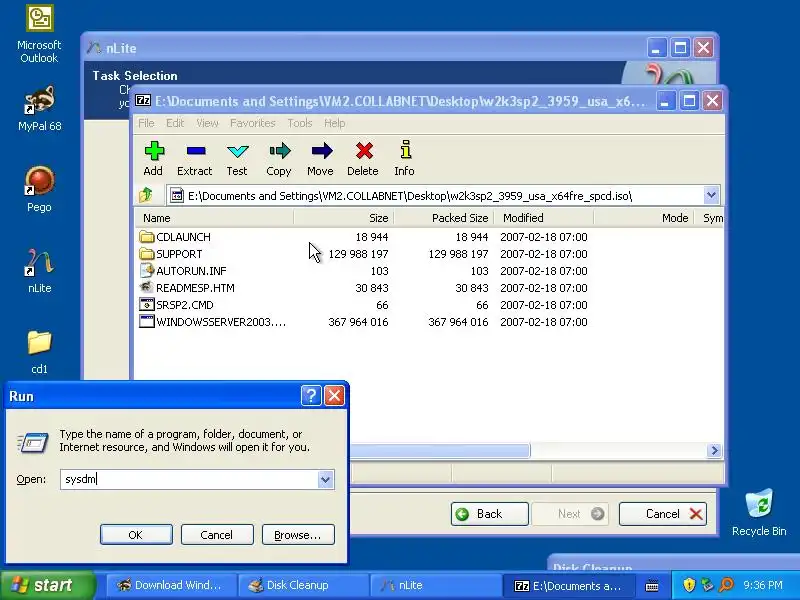Open Microsoft Outlook desktop icon
The height and width of the screenshot is (600, 800).
(39, 18)
